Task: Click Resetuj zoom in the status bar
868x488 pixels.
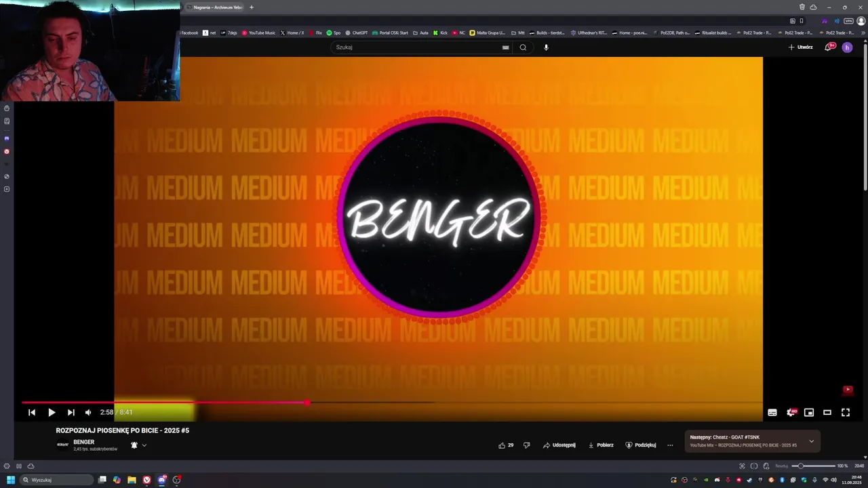Action: pyautogui.click(x=782, y=466)
